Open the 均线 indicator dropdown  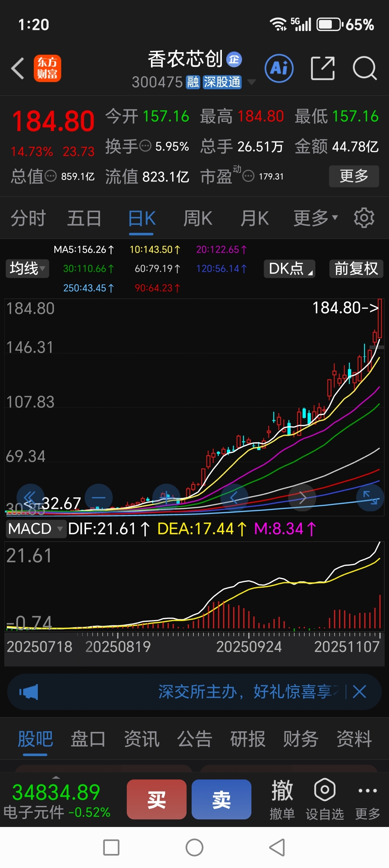[x=27, y=268]
